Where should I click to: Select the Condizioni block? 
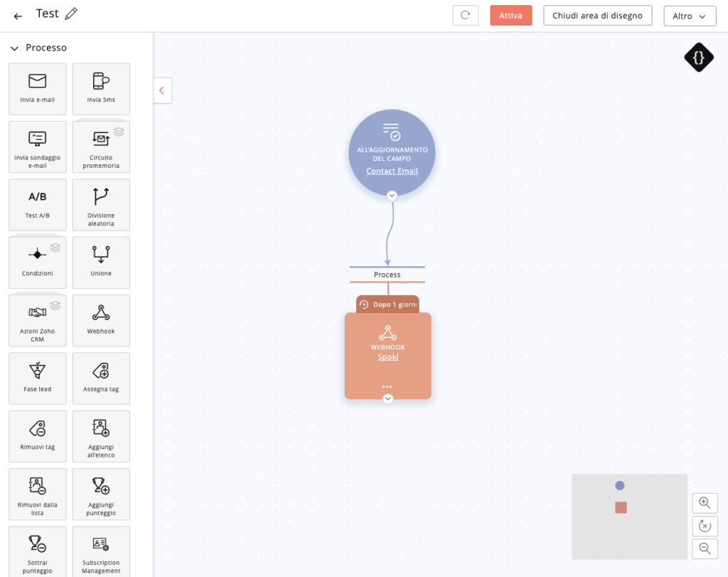[37, 262]
